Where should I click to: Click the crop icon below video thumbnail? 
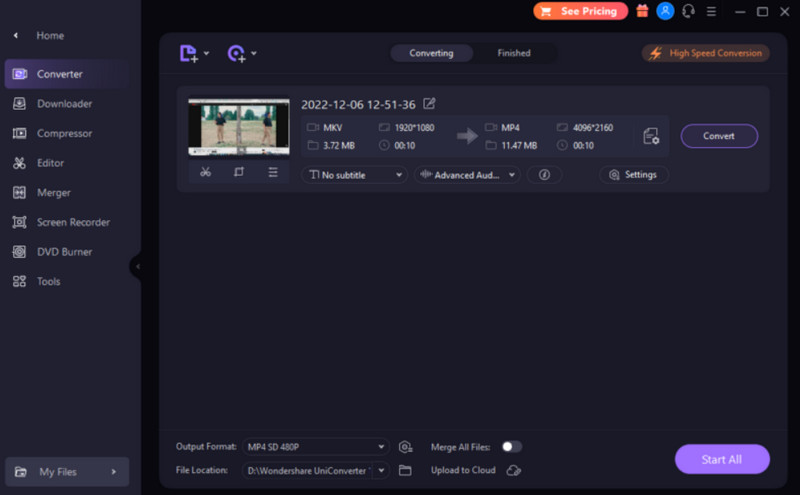[x=239, y=172]
